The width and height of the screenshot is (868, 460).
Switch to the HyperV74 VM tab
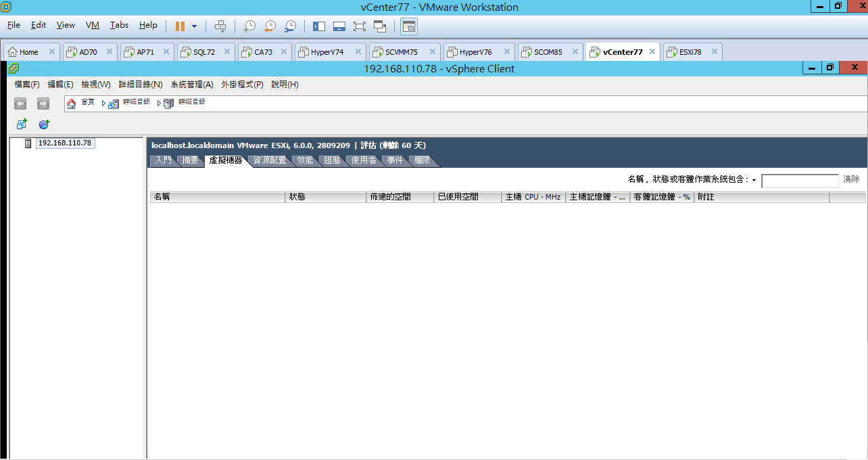click(327, 52)
